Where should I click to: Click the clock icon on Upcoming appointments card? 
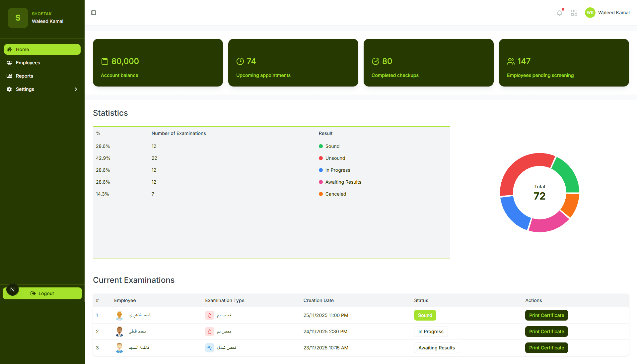click(x=240, y=61)
